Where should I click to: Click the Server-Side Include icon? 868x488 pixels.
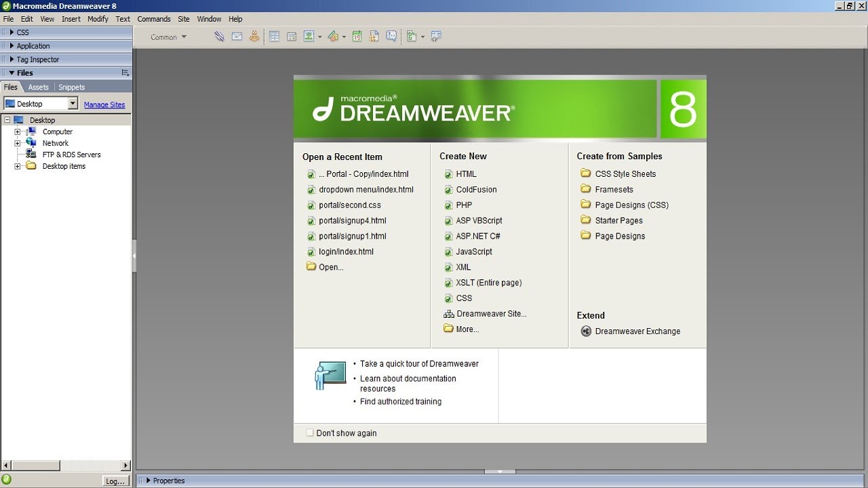click(374, 37)
